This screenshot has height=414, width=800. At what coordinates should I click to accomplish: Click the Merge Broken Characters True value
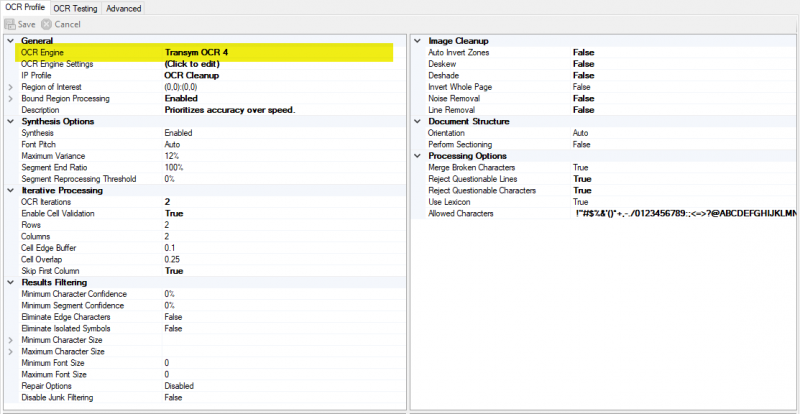(x=580, y=167)
